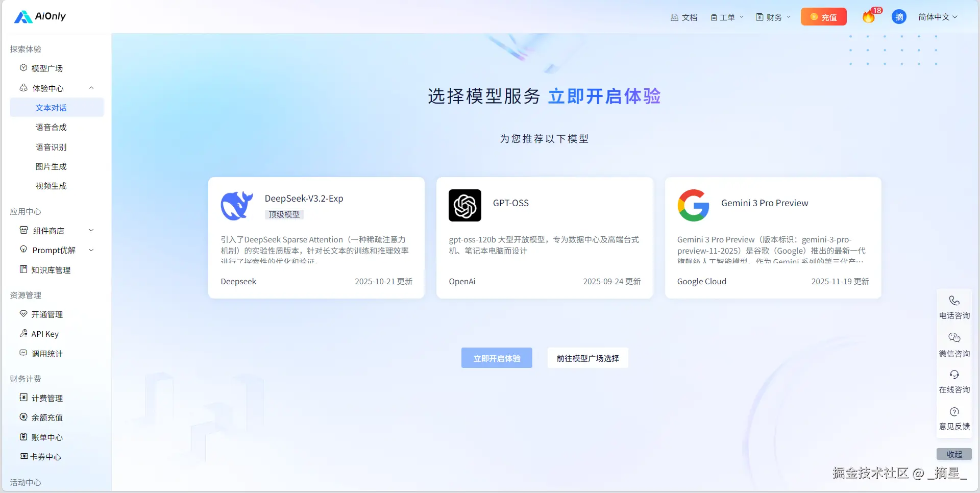Open 计费管理 menu item
Image resolution: width=980 pixels, height=493 pixels.
pyautogui.click(x=47, y=398)
